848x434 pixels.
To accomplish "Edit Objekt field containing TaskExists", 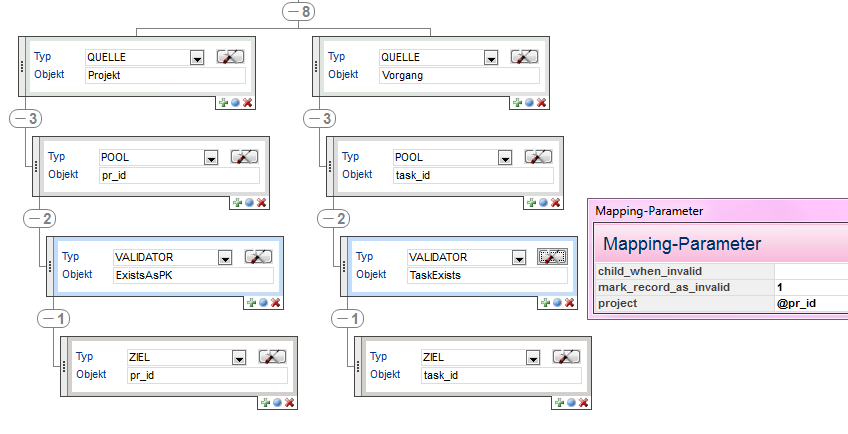I will (487, 275).
